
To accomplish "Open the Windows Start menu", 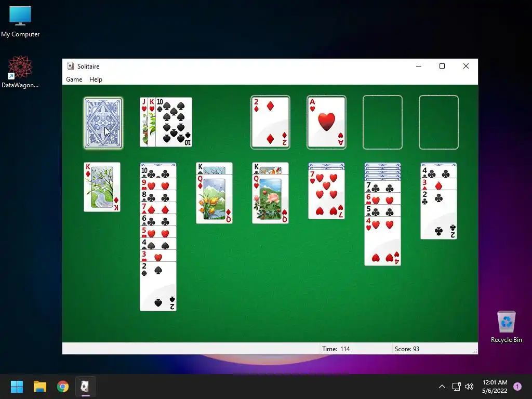I will point(17,387).
